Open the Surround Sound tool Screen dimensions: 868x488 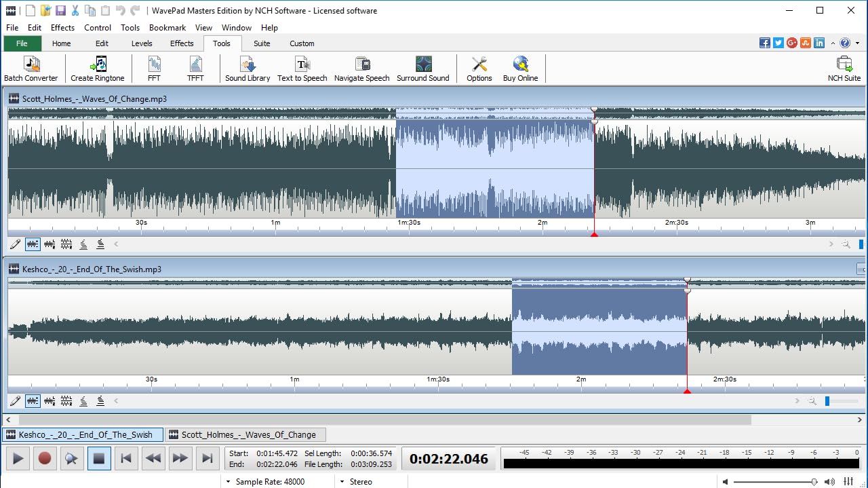tap(423, 68)
